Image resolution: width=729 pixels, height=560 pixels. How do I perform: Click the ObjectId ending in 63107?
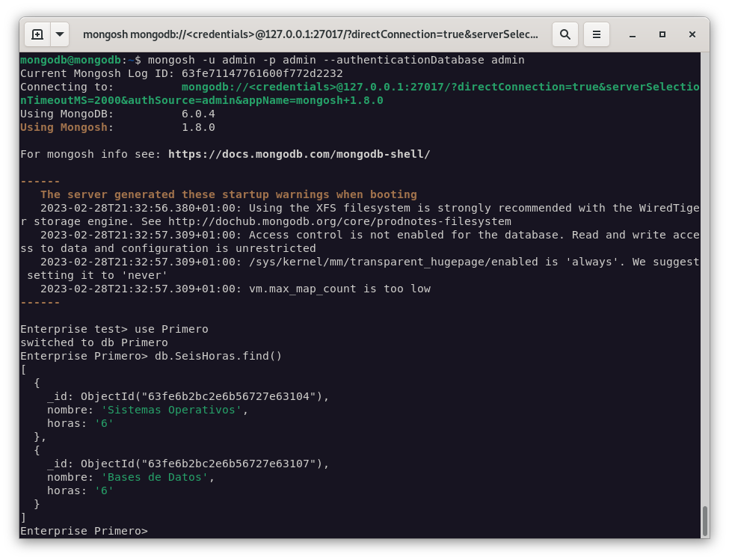(x=204, y=464)
